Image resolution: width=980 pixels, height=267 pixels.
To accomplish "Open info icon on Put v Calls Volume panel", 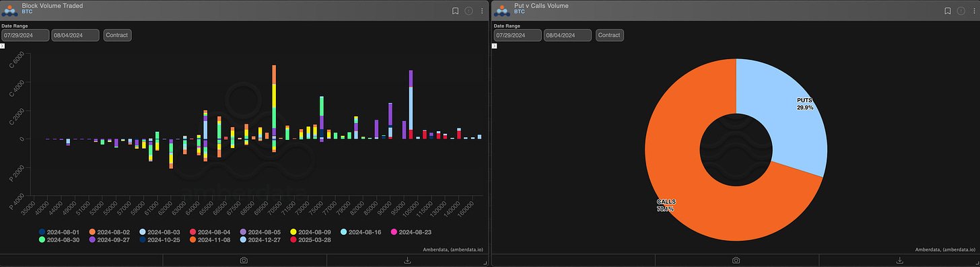I will [x=960, y=11].
